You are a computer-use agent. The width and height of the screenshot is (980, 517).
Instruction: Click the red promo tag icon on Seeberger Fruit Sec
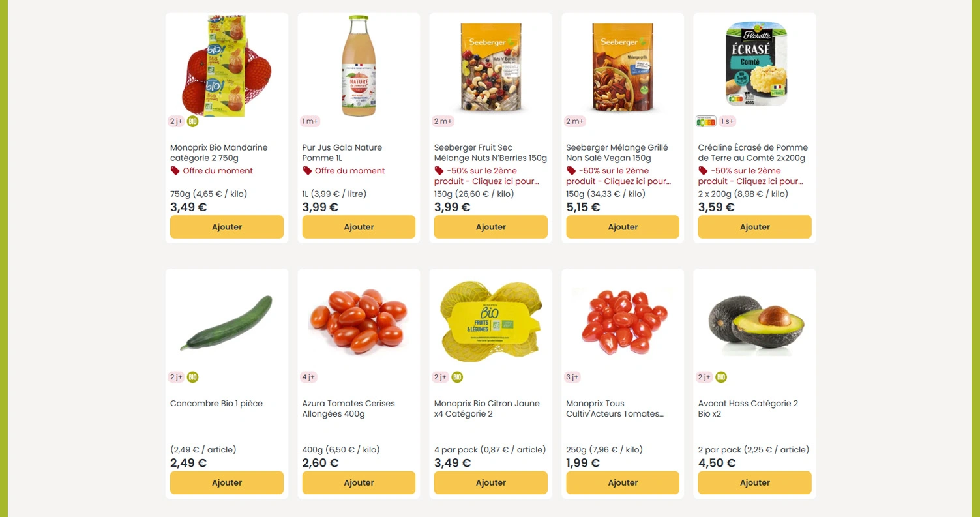(x=438, y=170)
